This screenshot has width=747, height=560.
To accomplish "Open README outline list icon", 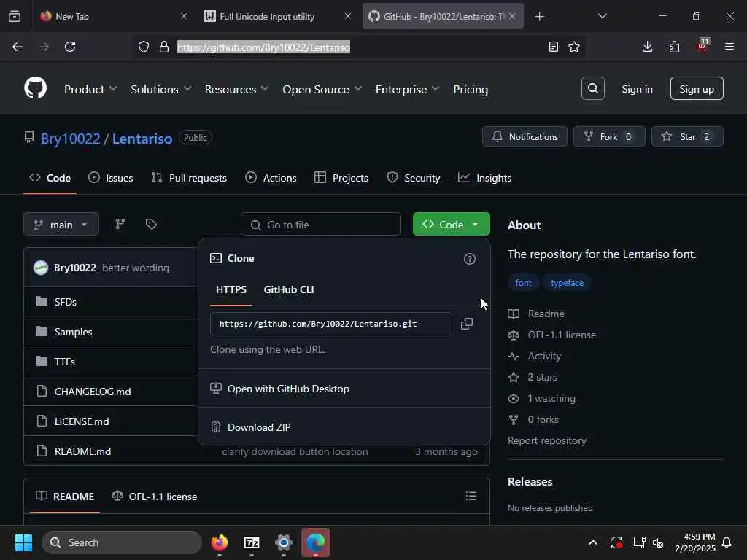I will coord(471,496).
